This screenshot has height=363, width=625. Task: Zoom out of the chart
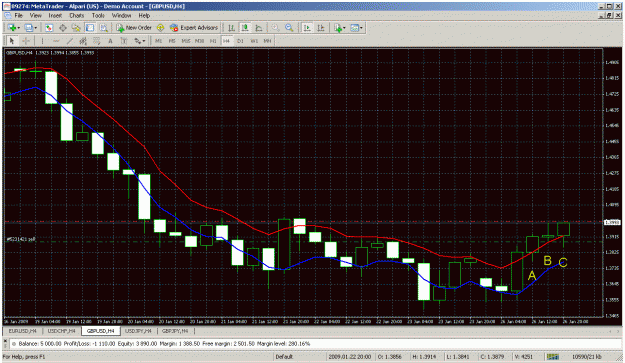(289, 27)
